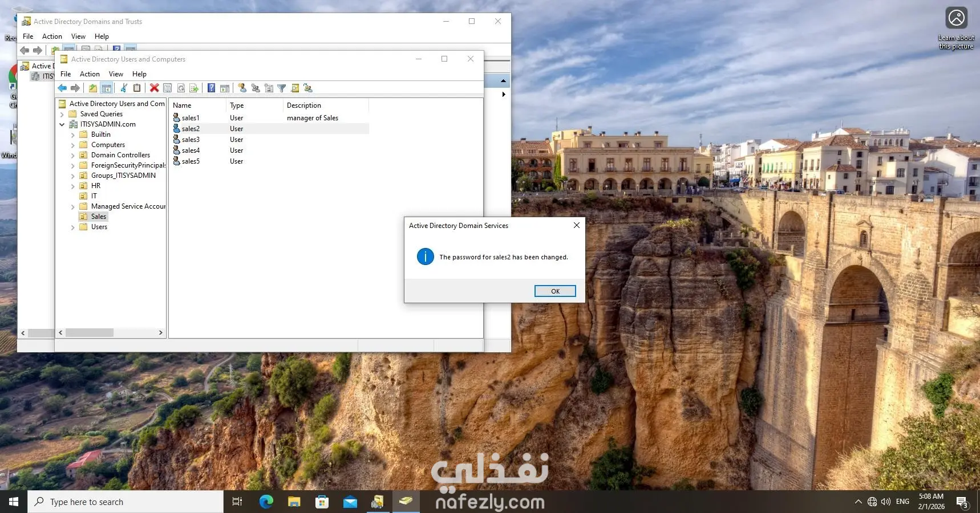980x513 pixels.
Task: Expand the Groups_ITISYSADMIN node arrow
Action: click(73, 176)
